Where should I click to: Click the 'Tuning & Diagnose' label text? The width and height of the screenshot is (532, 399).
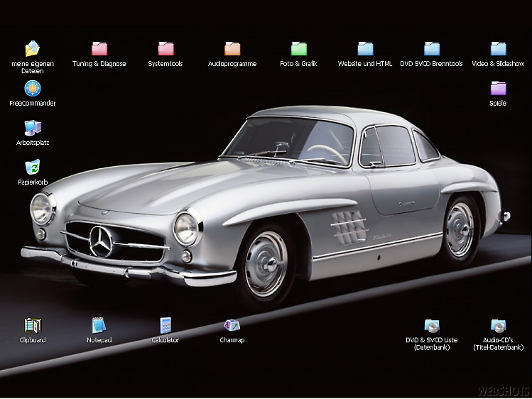99,64
